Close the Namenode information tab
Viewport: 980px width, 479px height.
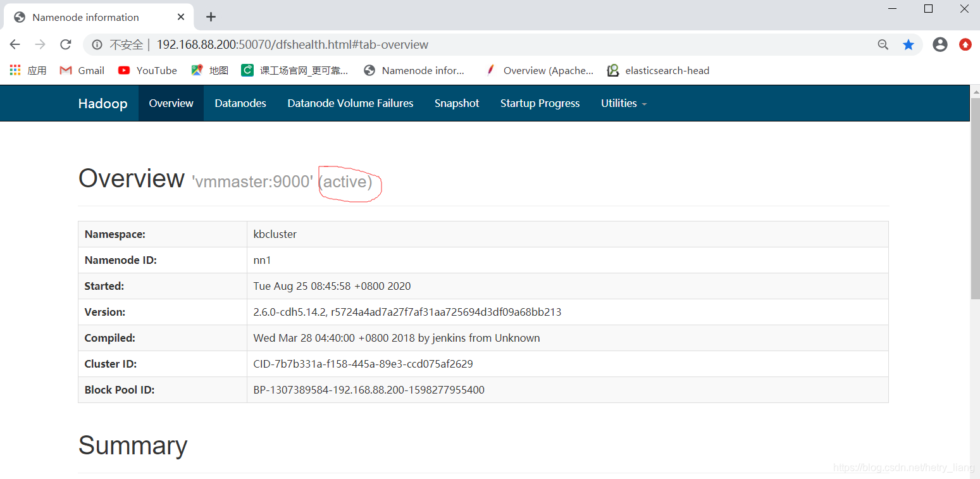pyautogui.click(x=181, y=17)
